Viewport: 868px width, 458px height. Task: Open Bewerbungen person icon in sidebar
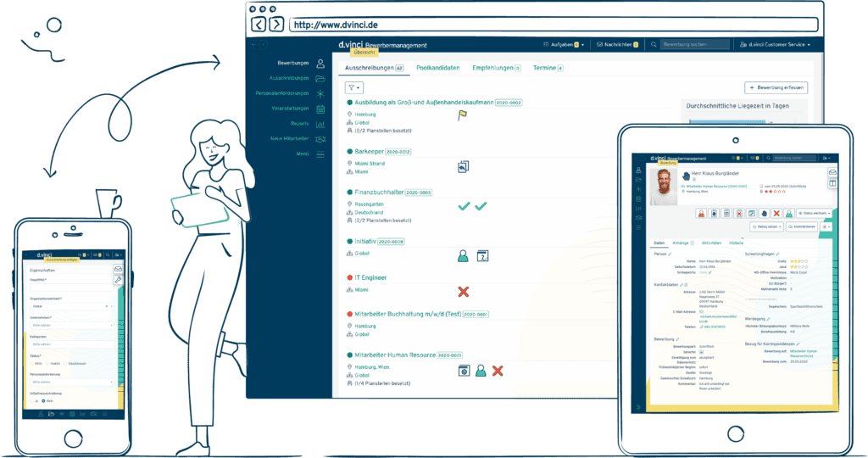(x=320, y=63)
